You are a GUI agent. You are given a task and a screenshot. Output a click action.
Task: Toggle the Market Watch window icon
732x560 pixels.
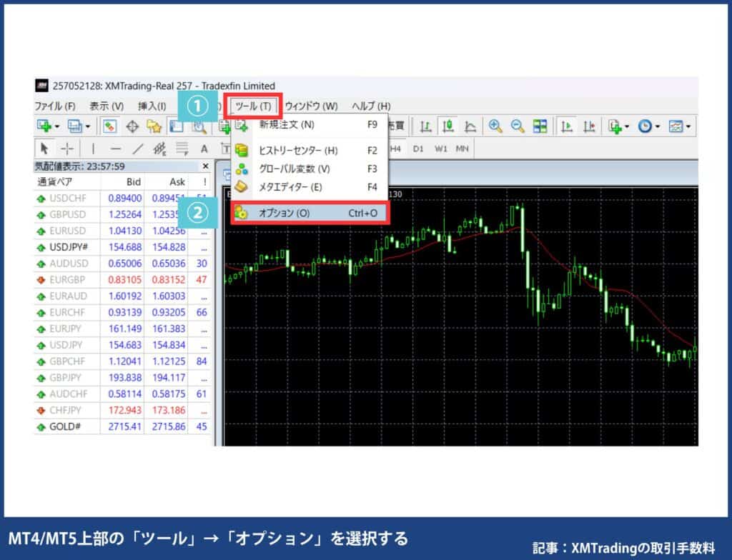click(109, 126)
